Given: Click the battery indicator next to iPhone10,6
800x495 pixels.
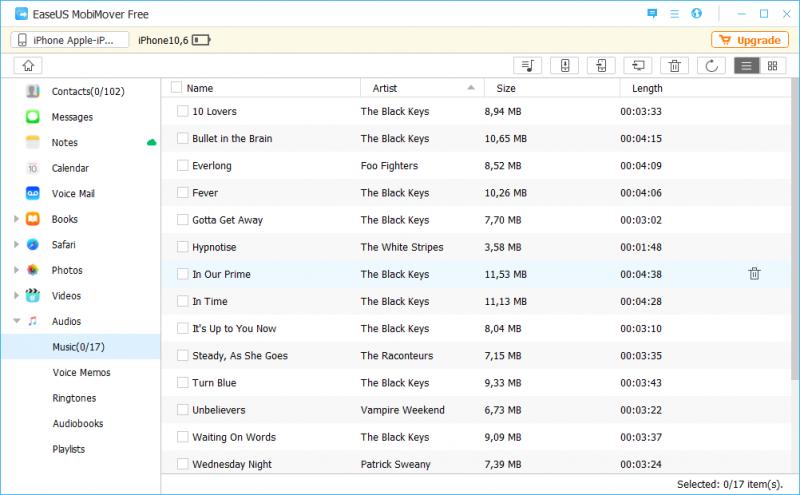Looking at the screenshot, I should tap(201, 40).
